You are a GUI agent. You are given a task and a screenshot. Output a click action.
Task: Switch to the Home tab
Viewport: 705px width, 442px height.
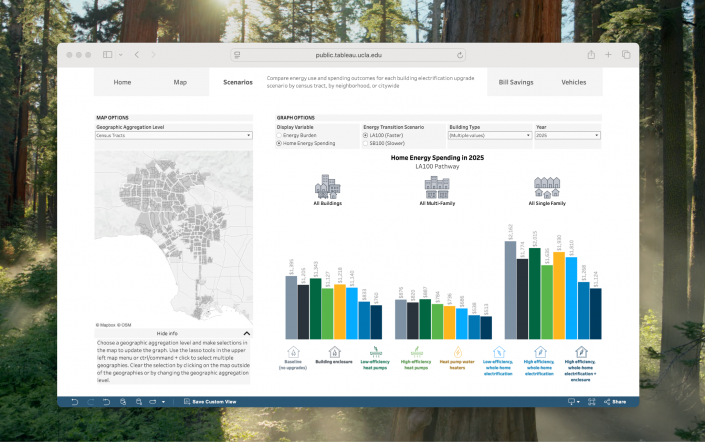pyautogui.click(x=122, y=82)
